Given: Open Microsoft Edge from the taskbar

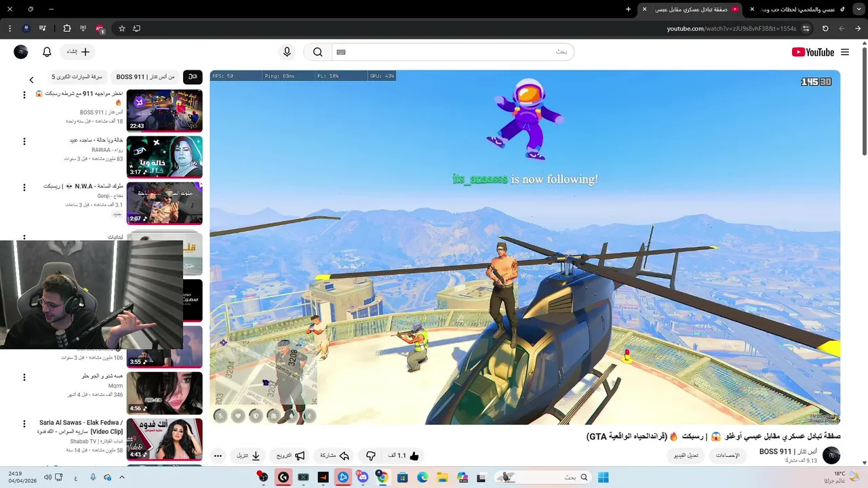Looking at the screenshot, I should click(422, 477).
